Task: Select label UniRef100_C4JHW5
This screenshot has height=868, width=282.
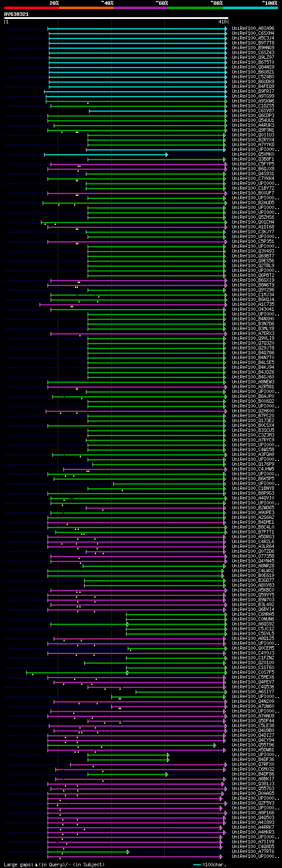Action: [x=253, y=469]
